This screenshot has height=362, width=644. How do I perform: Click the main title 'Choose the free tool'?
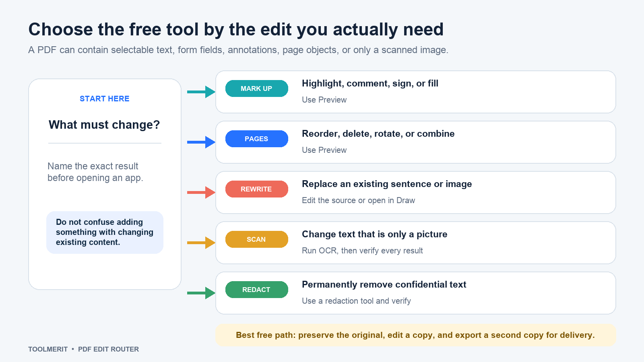tap(236, 29)
